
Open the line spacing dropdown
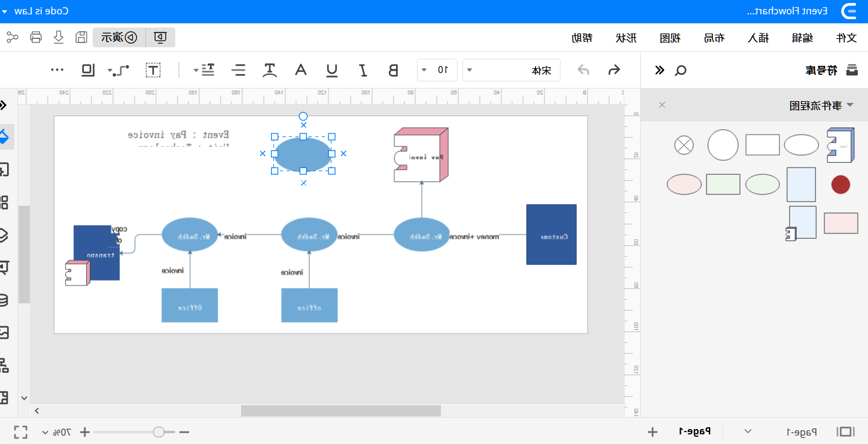click(x=204, y=70)
